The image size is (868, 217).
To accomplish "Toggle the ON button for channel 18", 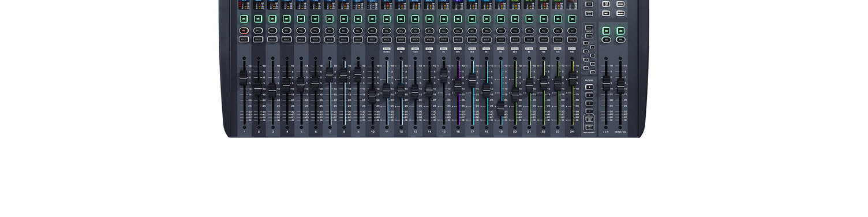I will coord(487,19).
